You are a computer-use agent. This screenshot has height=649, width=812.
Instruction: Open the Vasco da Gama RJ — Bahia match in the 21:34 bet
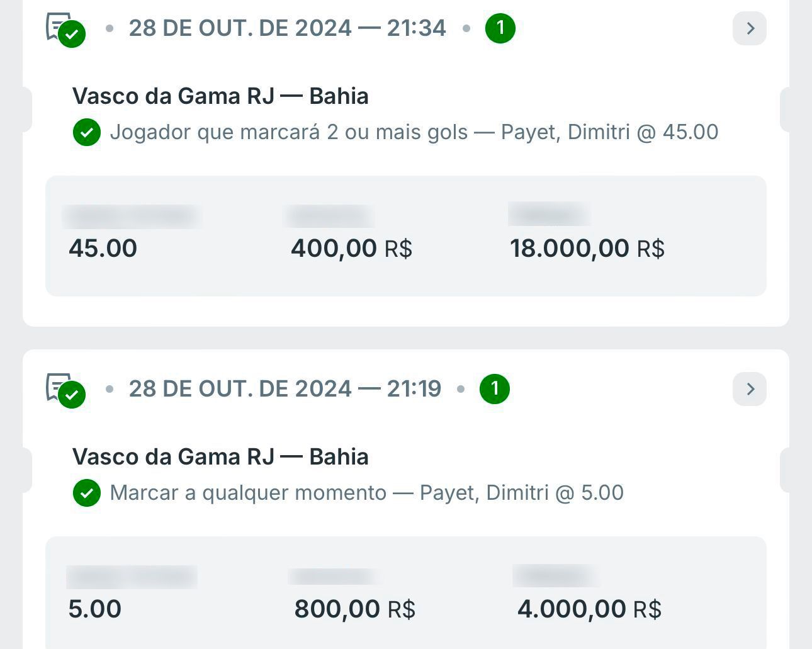click(x=220, y=96)
